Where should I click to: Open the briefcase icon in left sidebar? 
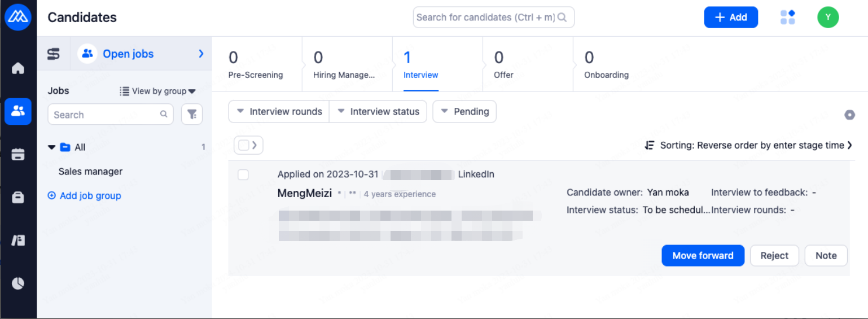(18, 197)
